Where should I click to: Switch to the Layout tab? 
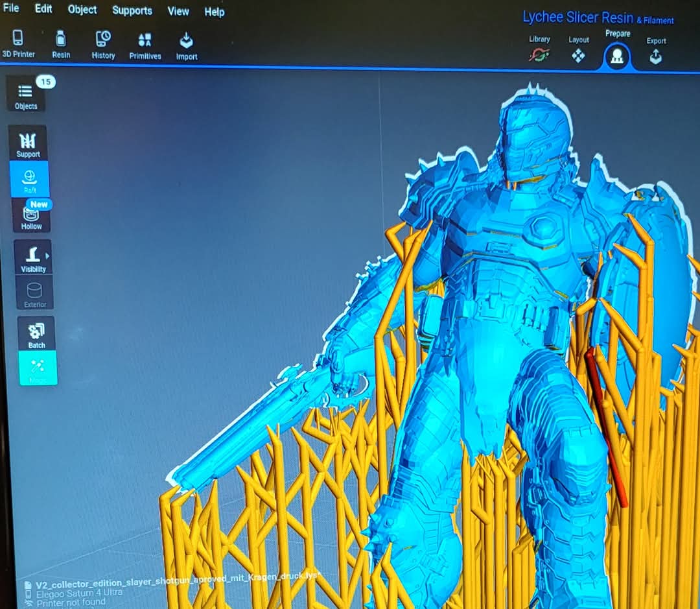(579, 49)
